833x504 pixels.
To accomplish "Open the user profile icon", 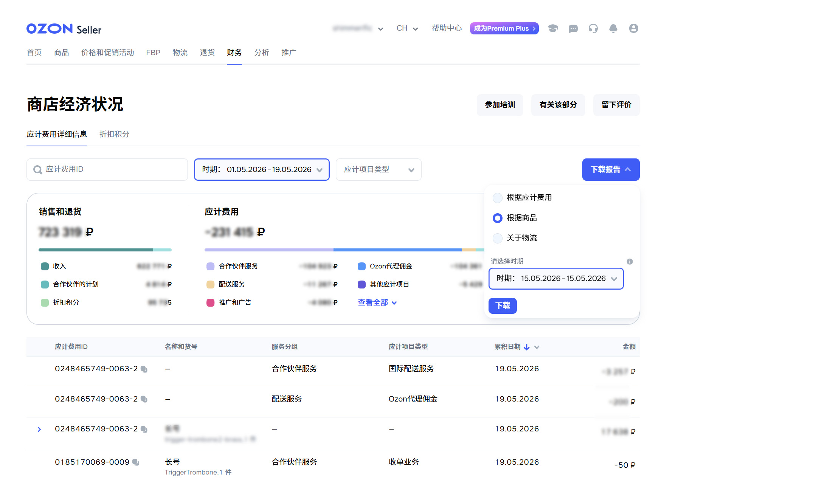I will 633,28.
